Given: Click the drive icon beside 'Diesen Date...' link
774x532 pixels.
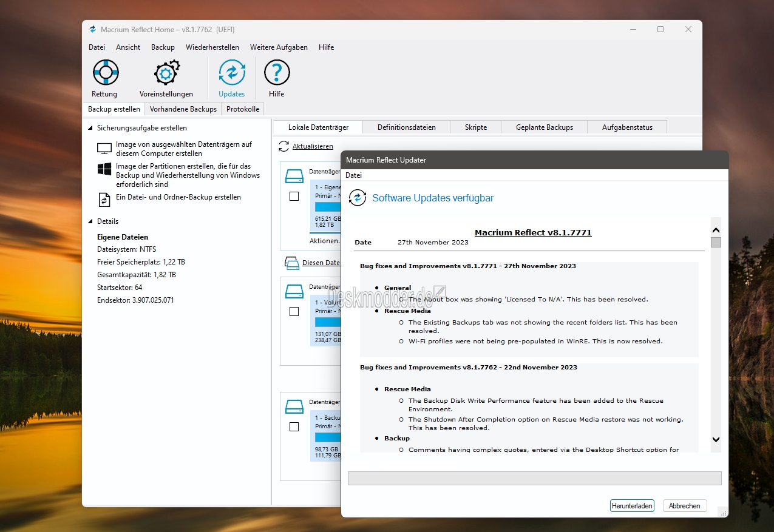Looking at the screenshot, I should tap(292, 263).
